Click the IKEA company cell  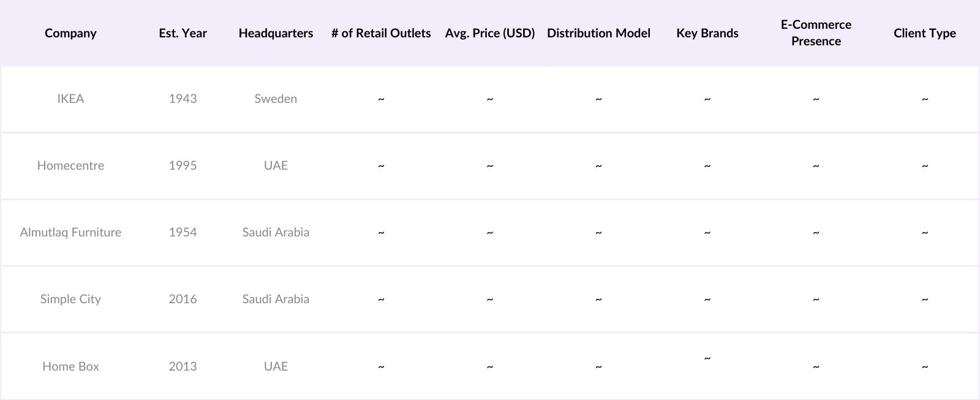70,99
